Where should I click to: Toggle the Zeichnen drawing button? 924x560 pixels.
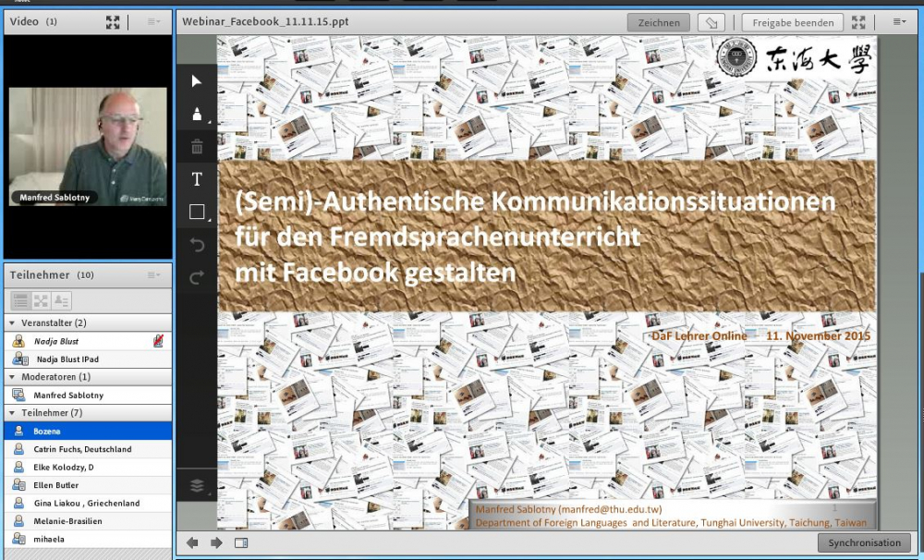[x=658, y=23]
